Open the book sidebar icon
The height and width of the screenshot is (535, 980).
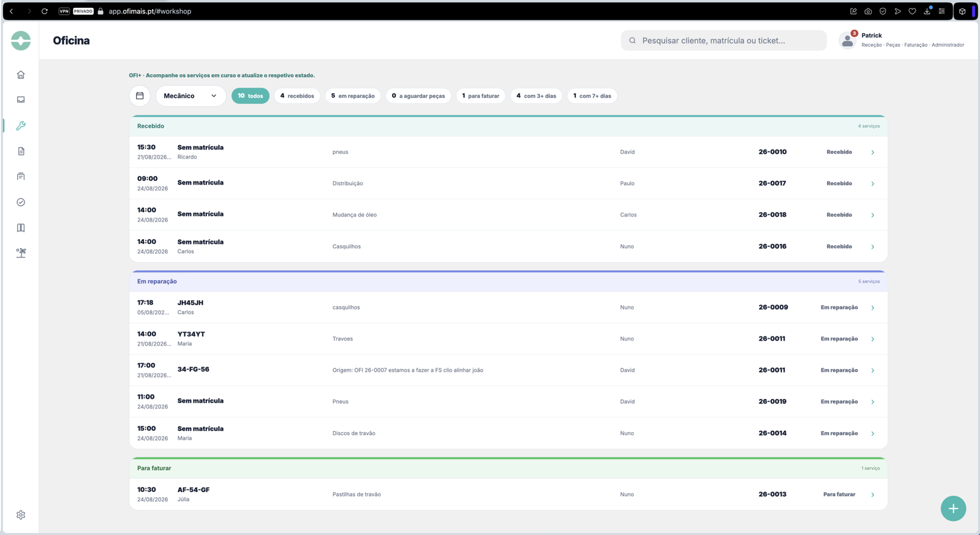[21, 228]
